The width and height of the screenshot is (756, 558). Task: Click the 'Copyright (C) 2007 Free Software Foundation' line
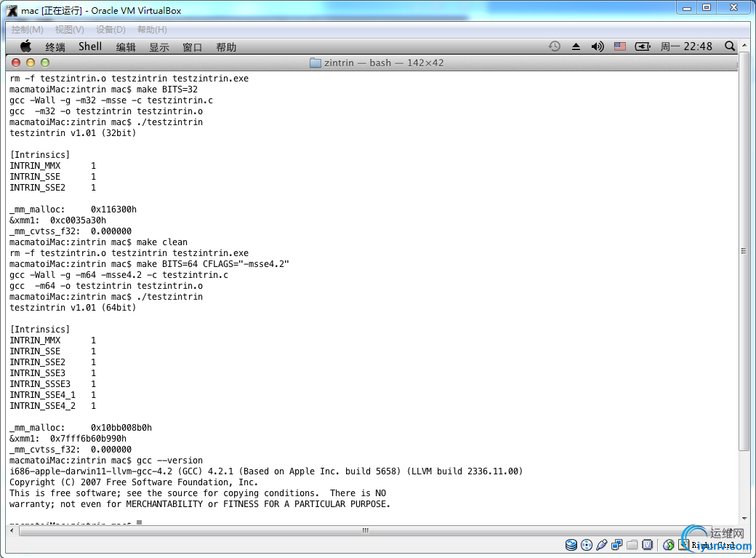[134, 482]
